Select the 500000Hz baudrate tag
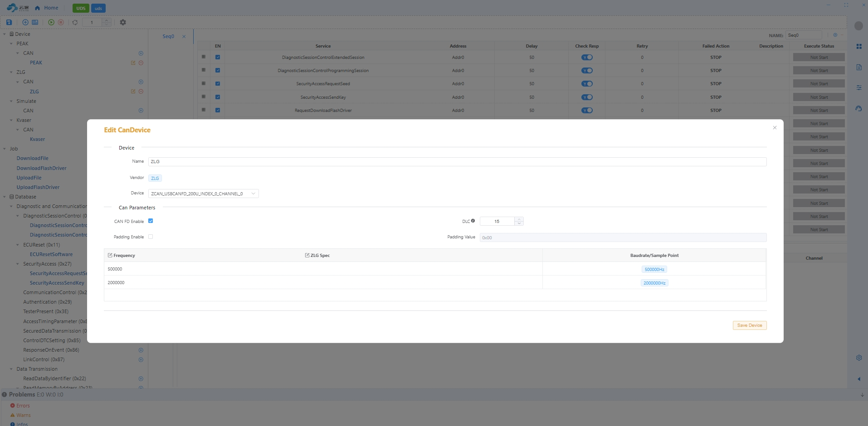Image resolution: width=868 pixels, height=426 pixels. click(654, 269)
